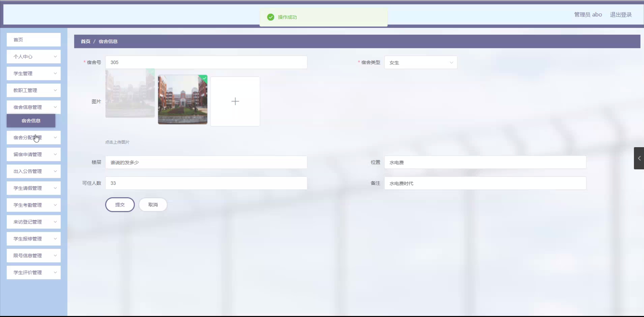Click the 备注 text field
This screenshot has height=317, width=644.
(485, 183)
